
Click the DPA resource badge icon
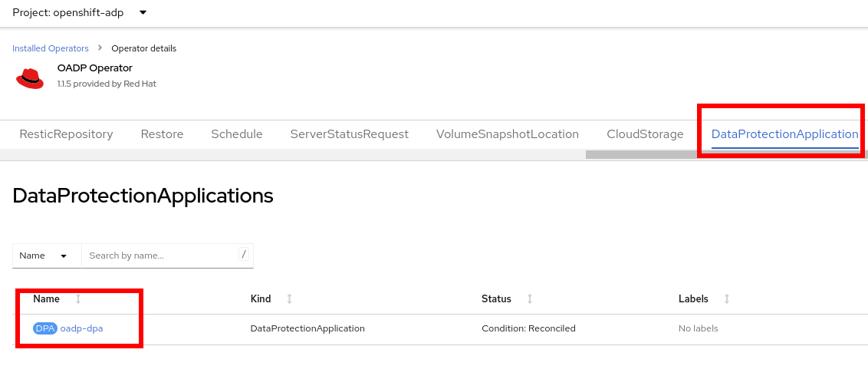click(45, 328)
